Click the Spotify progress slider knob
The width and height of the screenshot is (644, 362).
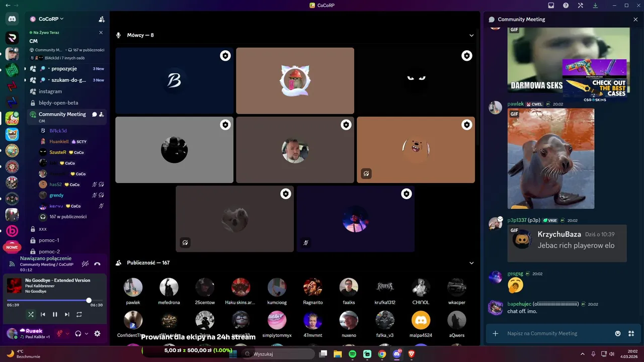point(89,300)
